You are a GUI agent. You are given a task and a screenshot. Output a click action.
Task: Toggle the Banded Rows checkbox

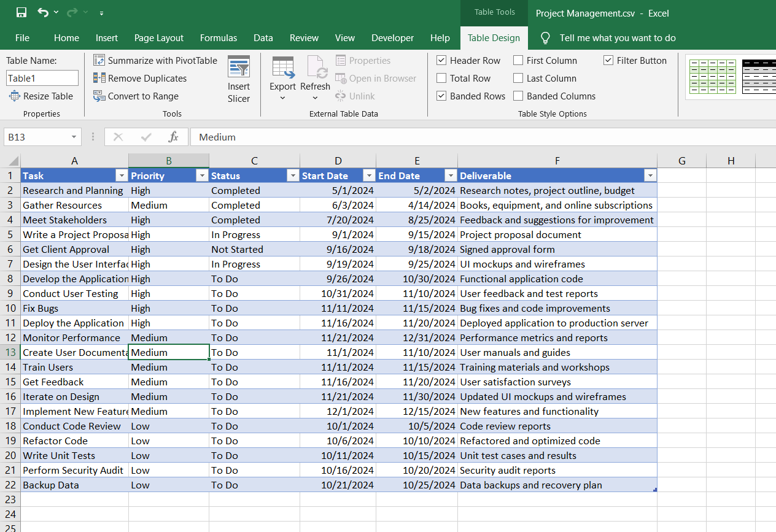(441, 96)
